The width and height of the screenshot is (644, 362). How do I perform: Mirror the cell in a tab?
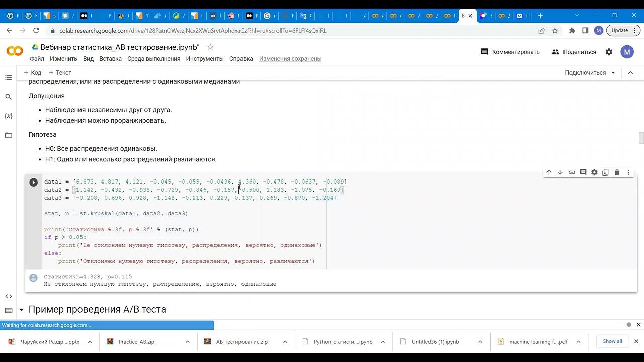pos(606,172)
